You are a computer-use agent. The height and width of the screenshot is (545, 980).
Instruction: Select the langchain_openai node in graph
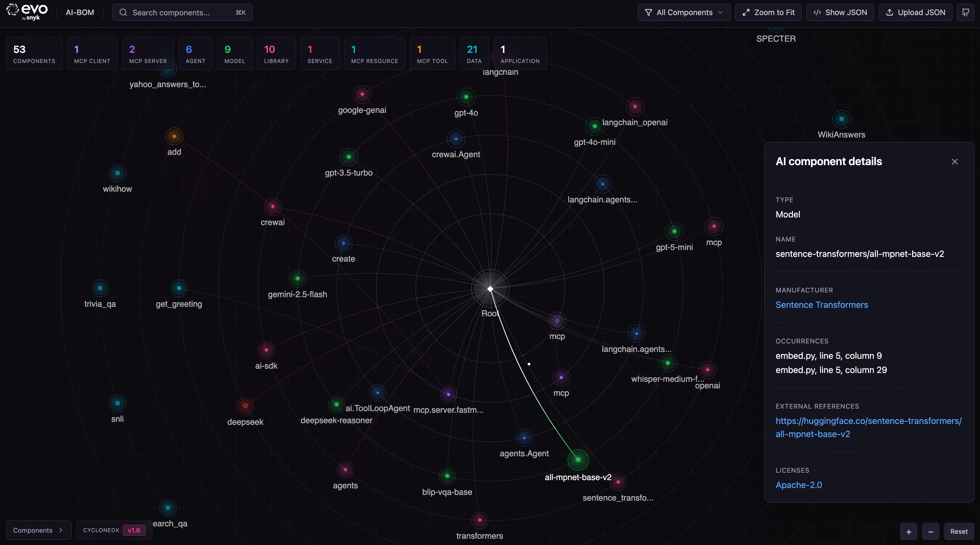point(635,107)
